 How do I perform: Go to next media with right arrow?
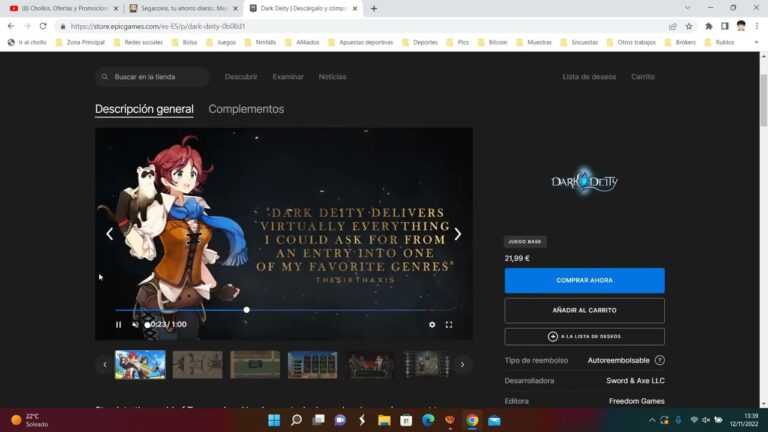coord(457,234)
